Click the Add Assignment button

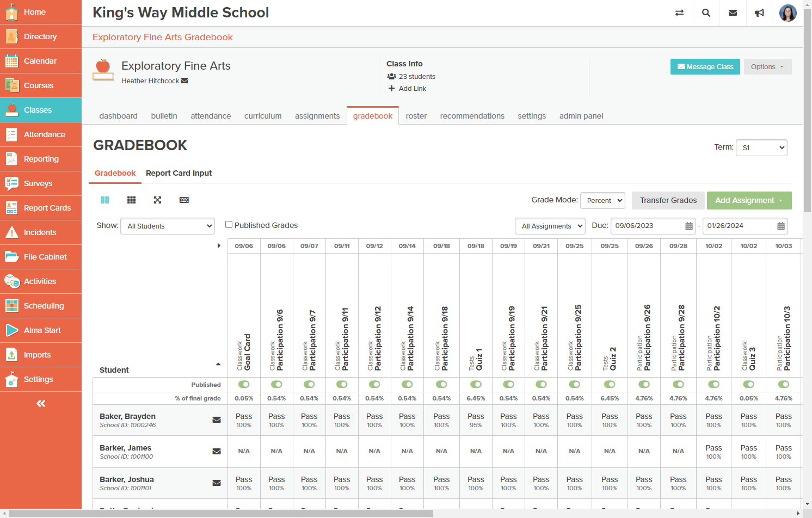point(749,200)
